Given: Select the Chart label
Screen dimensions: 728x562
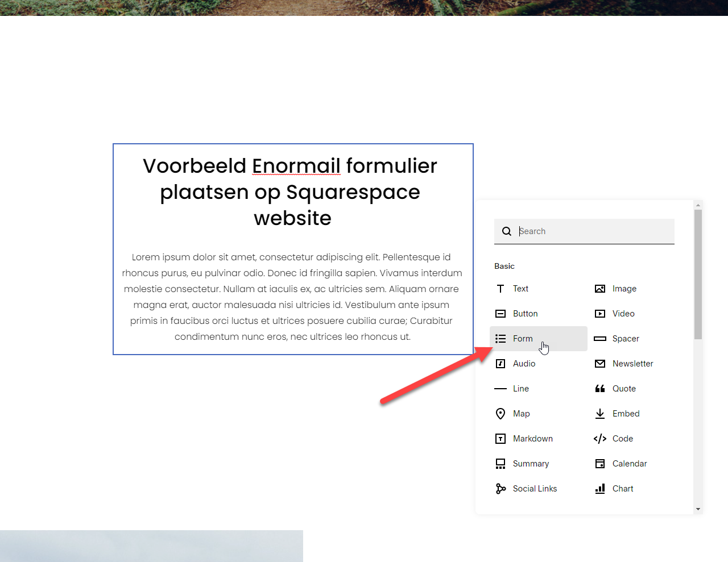Looking at the screenshot, I should click(623, 489).
